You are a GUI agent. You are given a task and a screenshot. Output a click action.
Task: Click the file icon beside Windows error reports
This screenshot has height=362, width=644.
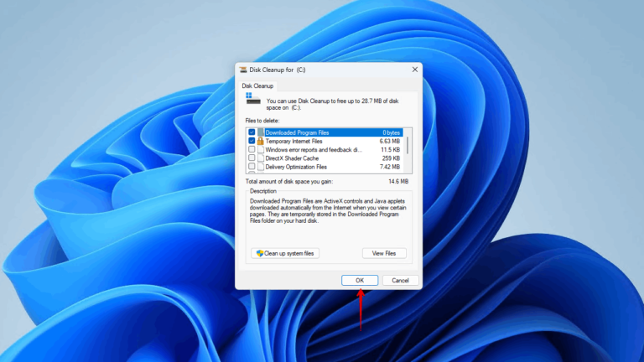click(261, 150)
